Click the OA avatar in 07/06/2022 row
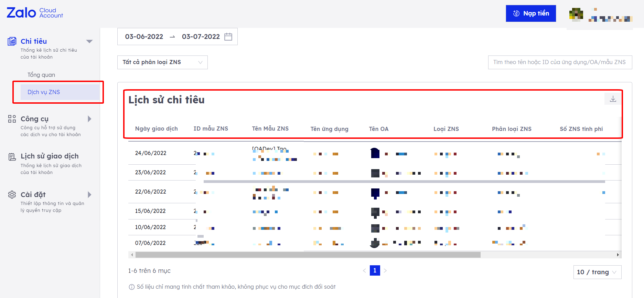 point(375,243)
